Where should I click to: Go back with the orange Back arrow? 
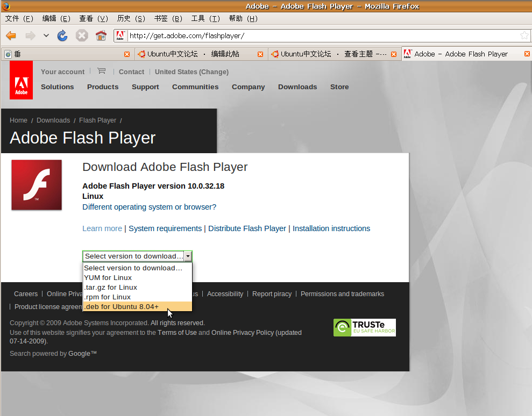[11, 35]
